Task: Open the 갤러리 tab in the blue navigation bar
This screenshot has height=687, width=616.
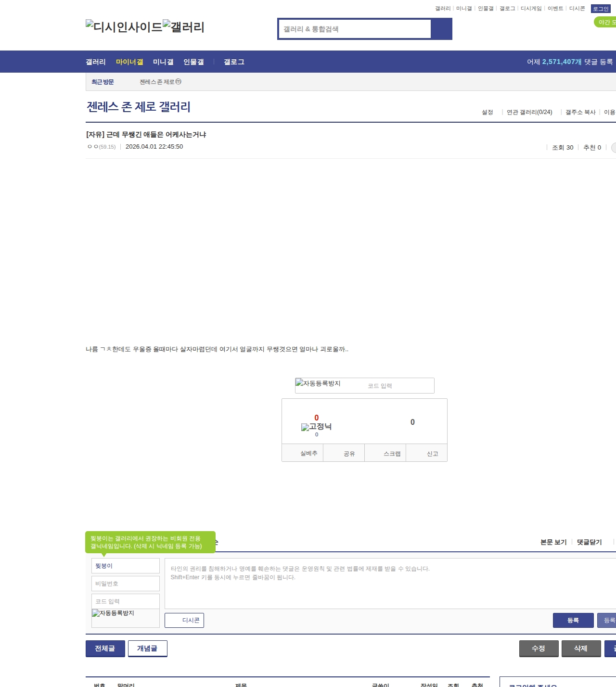Action: 96,62
